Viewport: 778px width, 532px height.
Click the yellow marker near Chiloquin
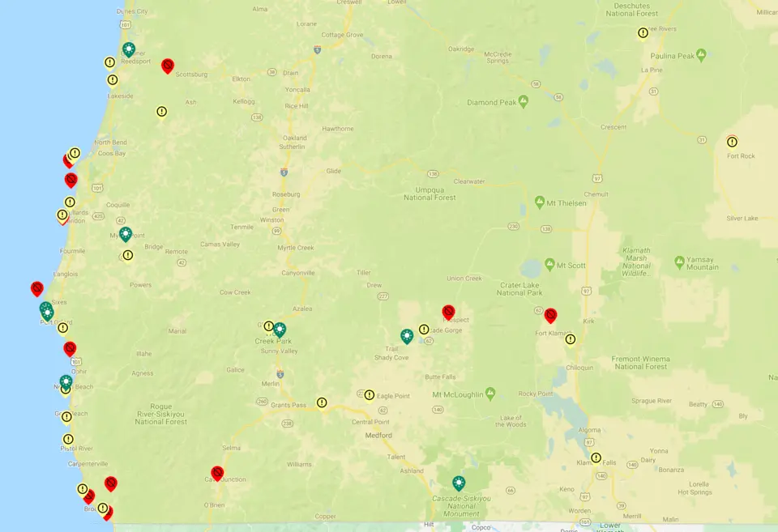571,339
